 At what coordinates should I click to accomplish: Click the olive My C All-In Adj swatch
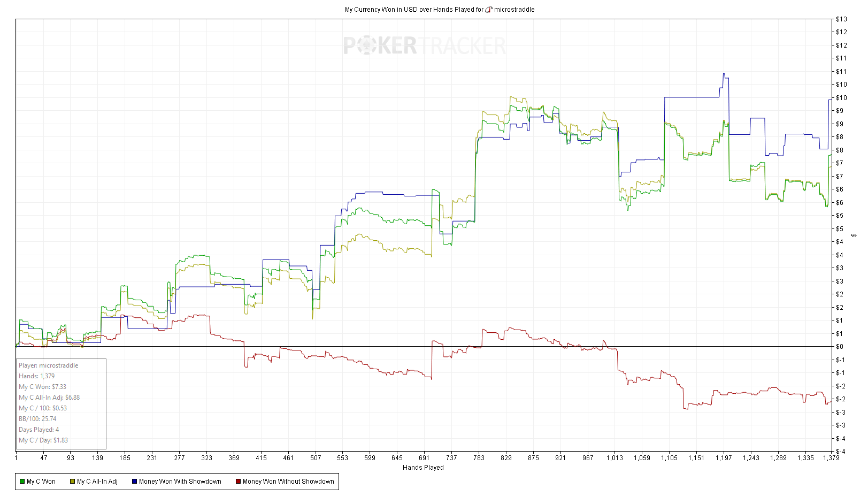pos(72,482)
